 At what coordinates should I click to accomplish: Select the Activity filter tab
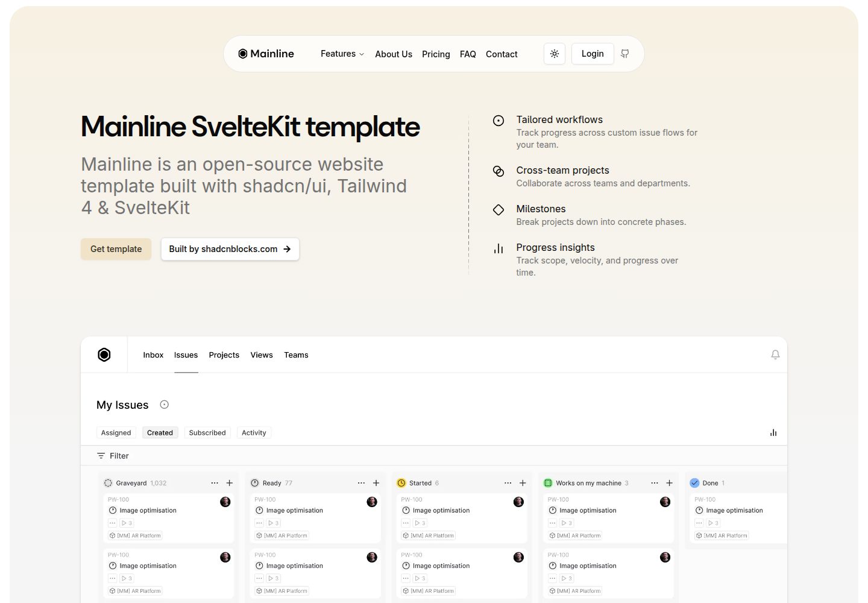click(254, 432)
